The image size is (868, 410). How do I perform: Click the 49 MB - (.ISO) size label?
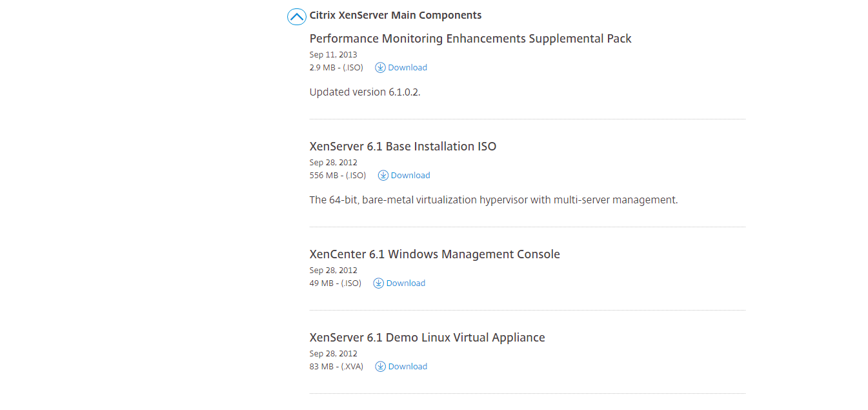click(335, 283)
